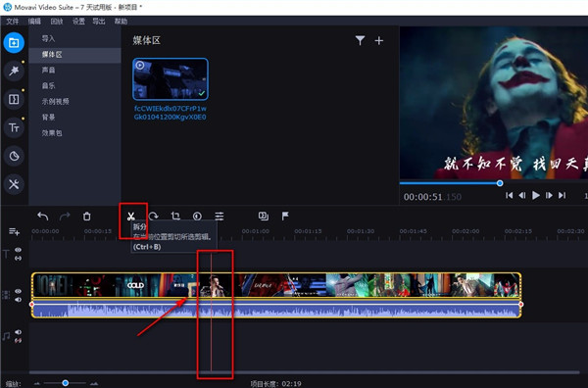Open the more tools wrench icon
The width and height of the screenshot is (588, 388).
pyautogui.click(x=14, y=184)
